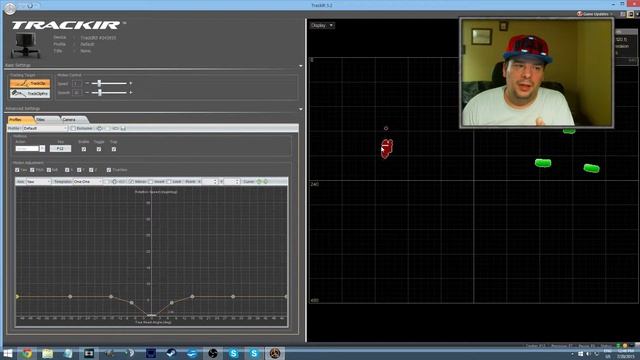Toggle the Invert checkbox
Viewport: 640px width, 360px height.
click(x=151, y=181)
